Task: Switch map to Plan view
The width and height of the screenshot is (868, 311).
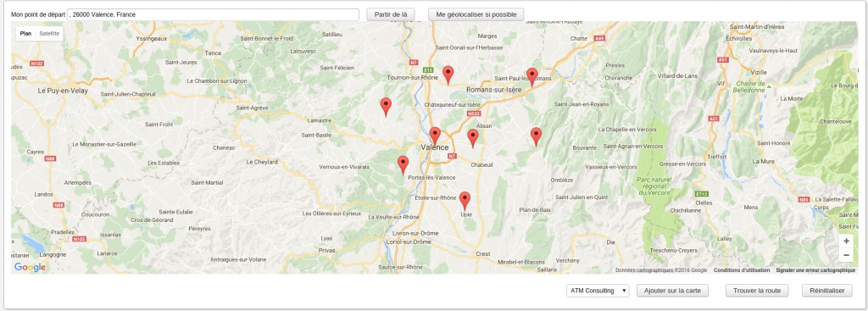Action: 25,34
